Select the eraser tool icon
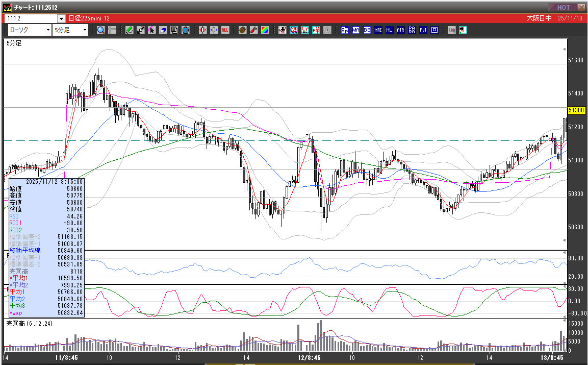588x365 pixels. tap(163, 30)
